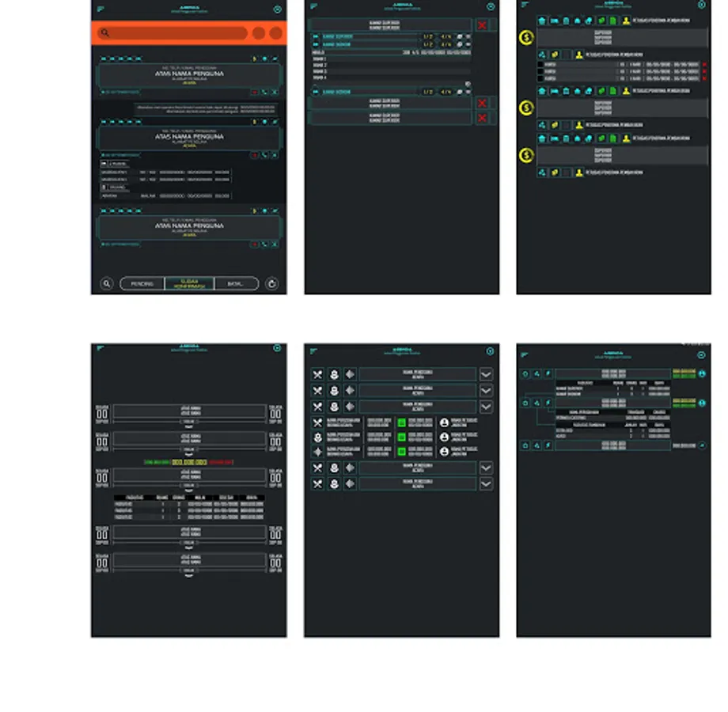Click the first cyan house icon in the top row
728x712 pixels.
542,21
